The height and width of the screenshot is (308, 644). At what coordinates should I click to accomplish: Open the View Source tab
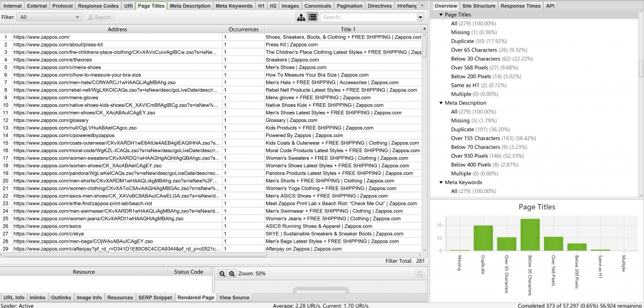(x=234, y=297)
